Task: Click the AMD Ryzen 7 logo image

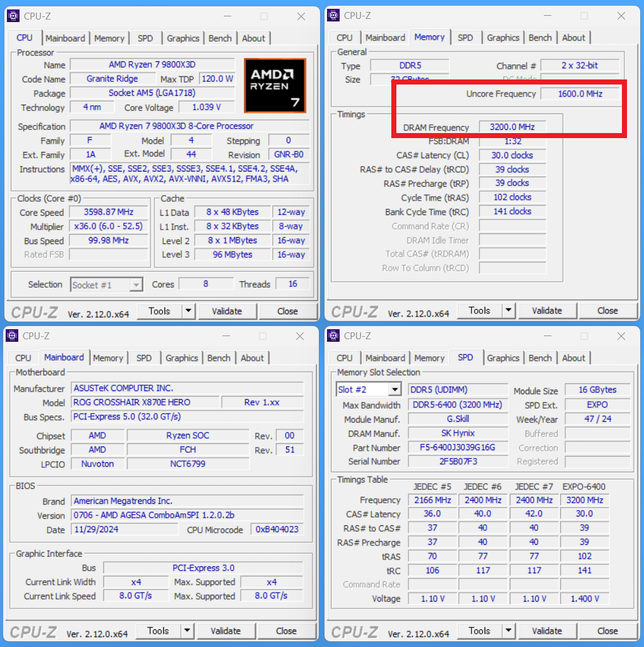Action: pos(275,85)
